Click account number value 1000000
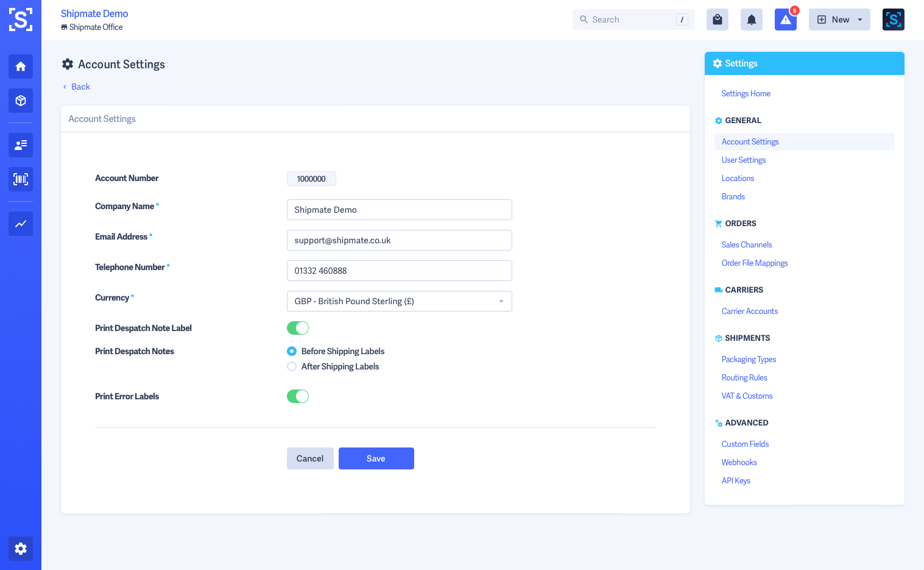 coord(311,179)
